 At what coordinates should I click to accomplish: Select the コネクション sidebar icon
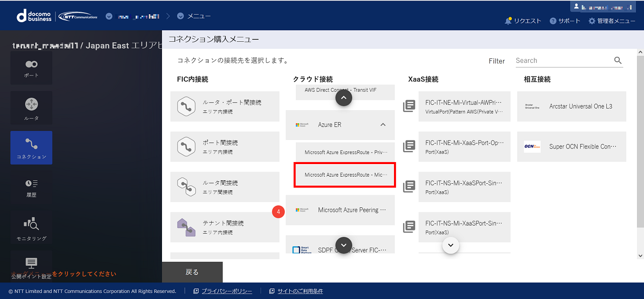coord(31,148)
